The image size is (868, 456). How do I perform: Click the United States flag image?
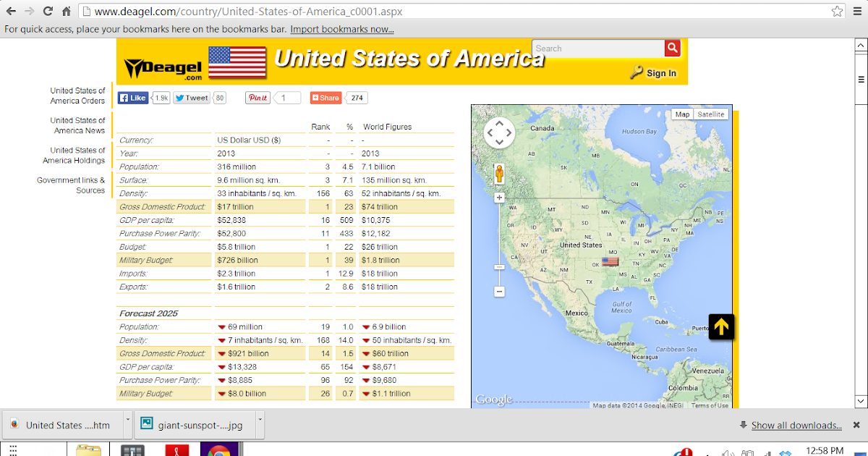(237, 62)
